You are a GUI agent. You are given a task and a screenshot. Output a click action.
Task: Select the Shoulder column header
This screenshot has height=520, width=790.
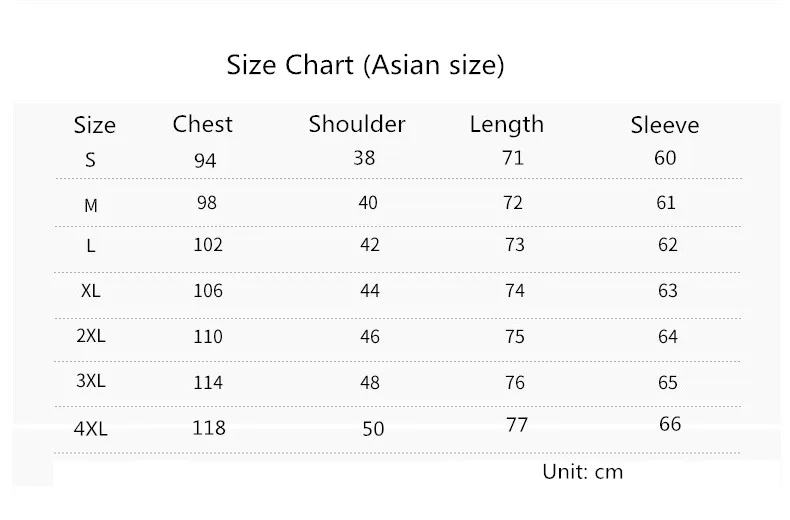[357, 124]
